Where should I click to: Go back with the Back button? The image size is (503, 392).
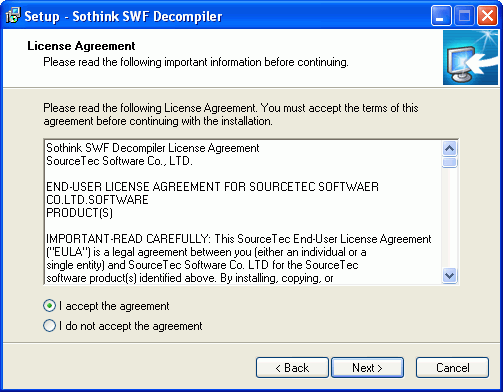pyautogui.click(x=292, y=368)
